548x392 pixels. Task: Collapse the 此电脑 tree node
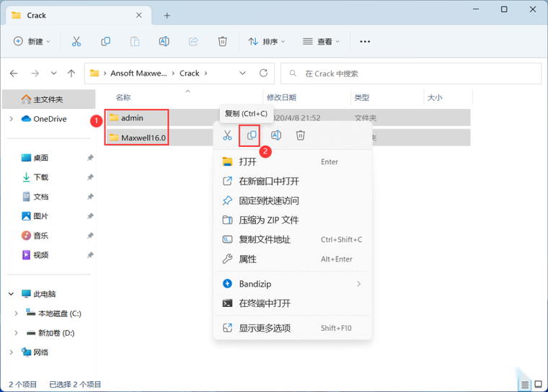coord(12,294)
